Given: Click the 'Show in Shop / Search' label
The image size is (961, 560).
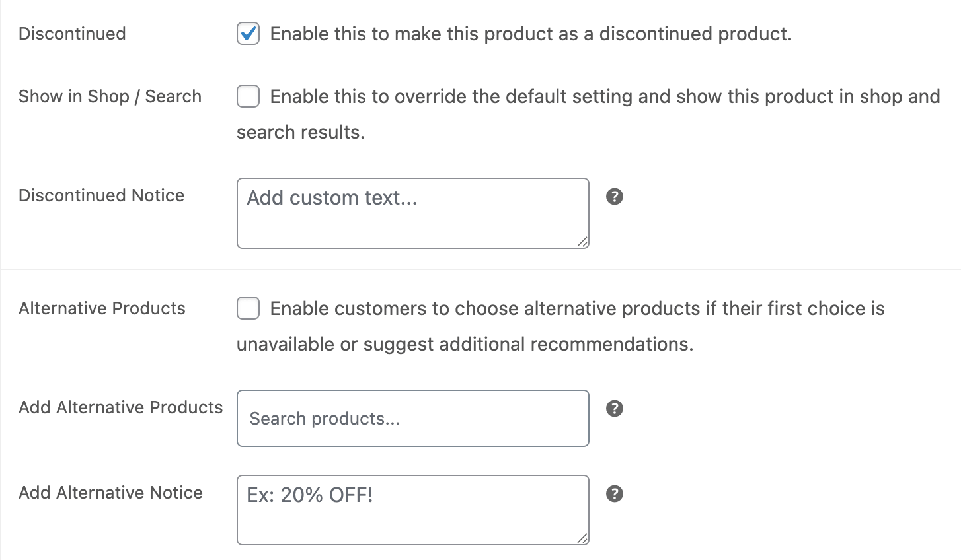Looking at the screenshot, I should point(110,96).
